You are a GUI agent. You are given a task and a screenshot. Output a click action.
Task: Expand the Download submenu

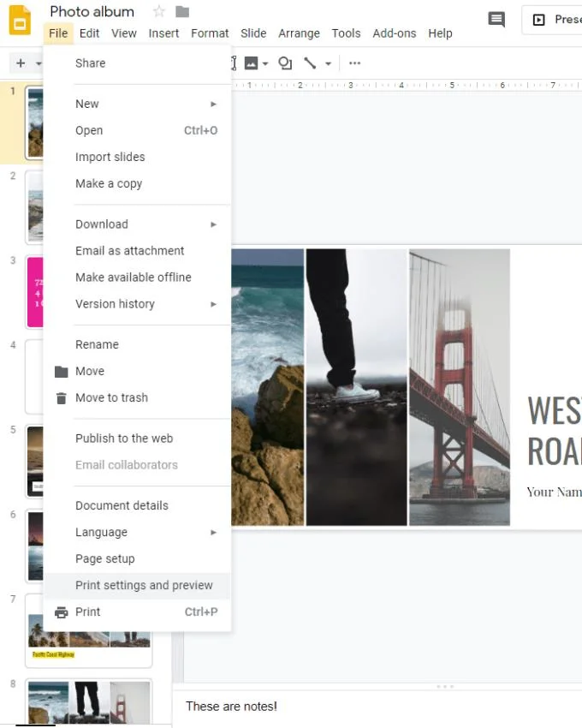tap(138, 224)
